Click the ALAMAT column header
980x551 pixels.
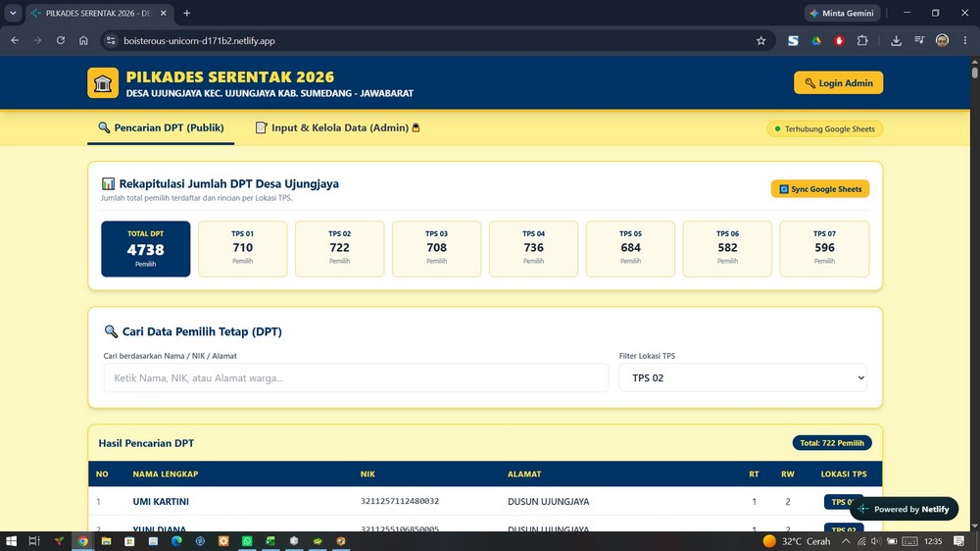pyautogui.click(x=523, y=475)
